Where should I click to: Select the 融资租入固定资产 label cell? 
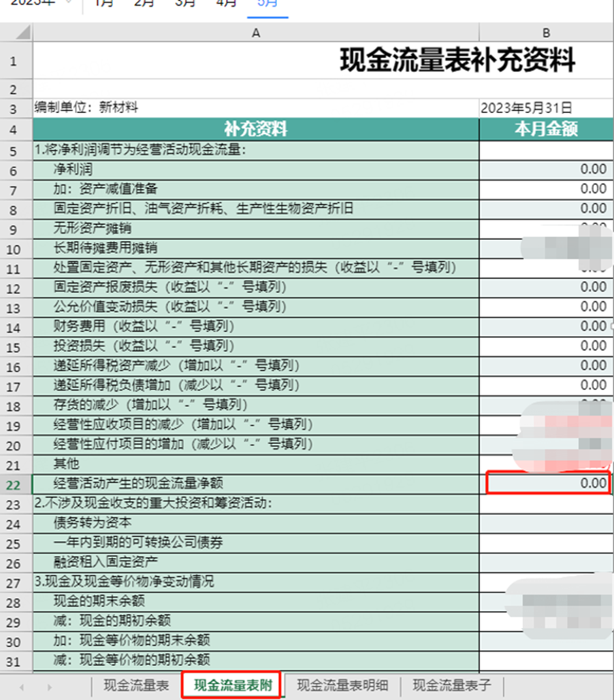coord(255,563)
